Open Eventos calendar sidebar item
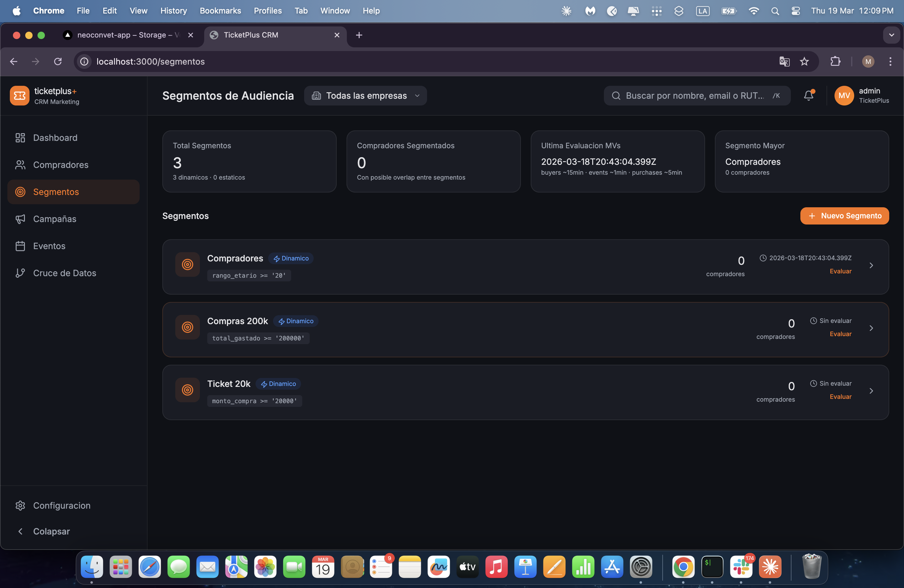 pos(49,246)
